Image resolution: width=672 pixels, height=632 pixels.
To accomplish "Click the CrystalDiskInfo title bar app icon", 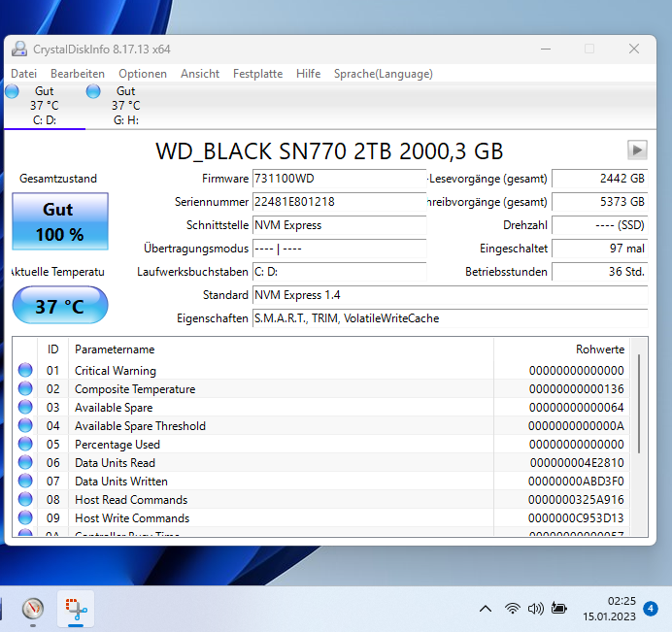I will click(19, 49).
